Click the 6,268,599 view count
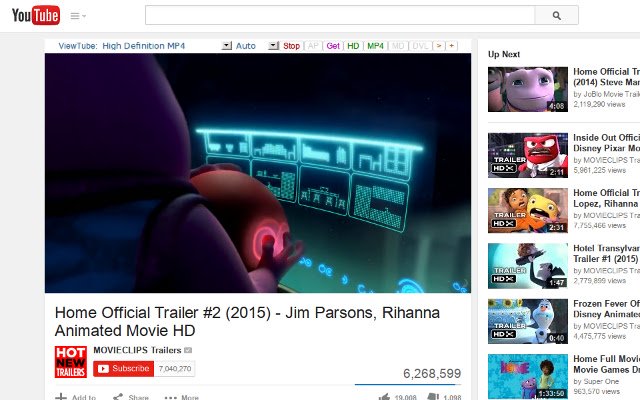This screenshot has height=400, width=640. [x=432, y=373]
